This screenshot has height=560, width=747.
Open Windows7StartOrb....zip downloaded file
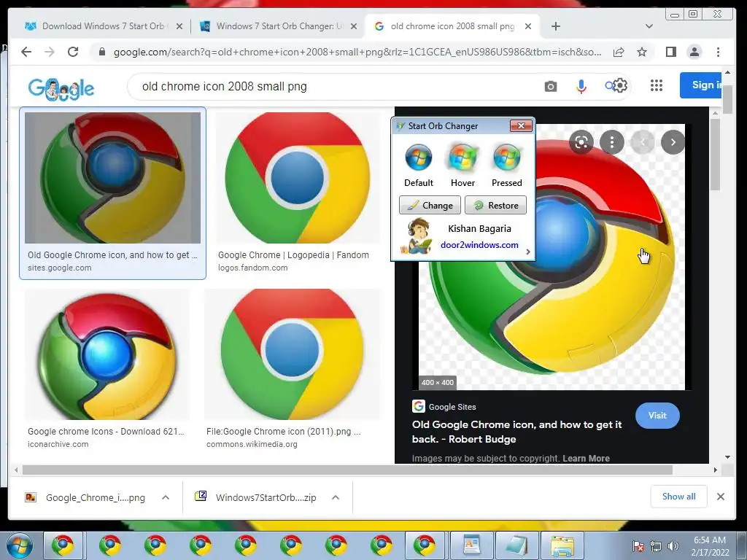256,497
